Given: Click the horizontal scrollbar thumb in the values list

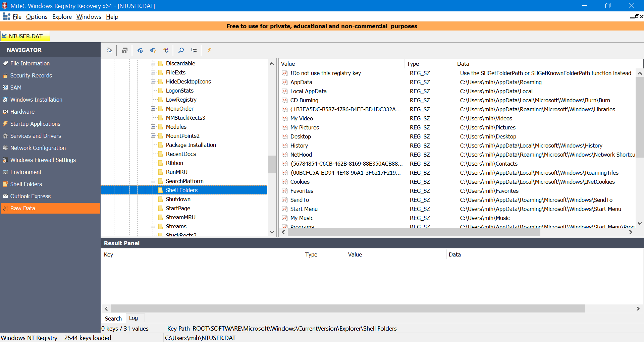Looking at the screenshot, I should pos(414,232).
